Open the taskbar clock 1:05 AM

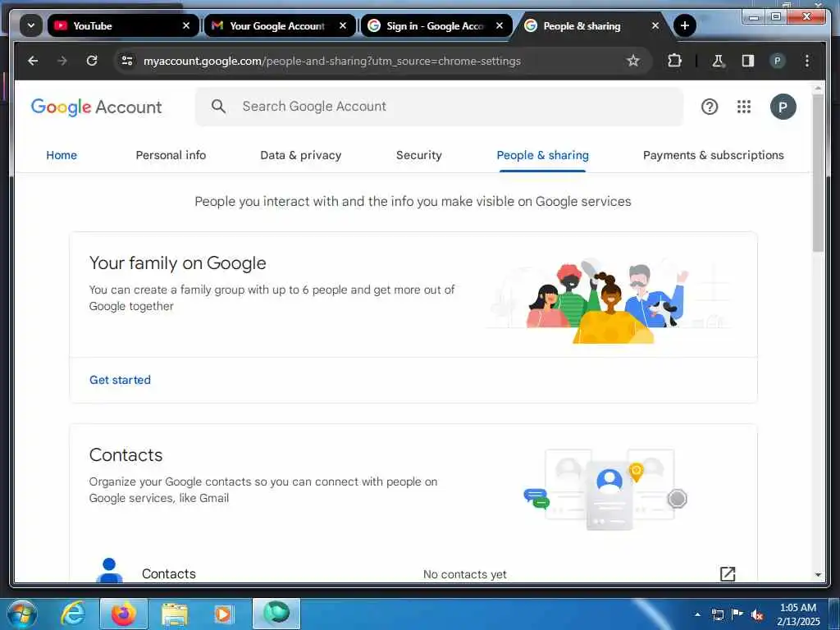click(798, 614)
